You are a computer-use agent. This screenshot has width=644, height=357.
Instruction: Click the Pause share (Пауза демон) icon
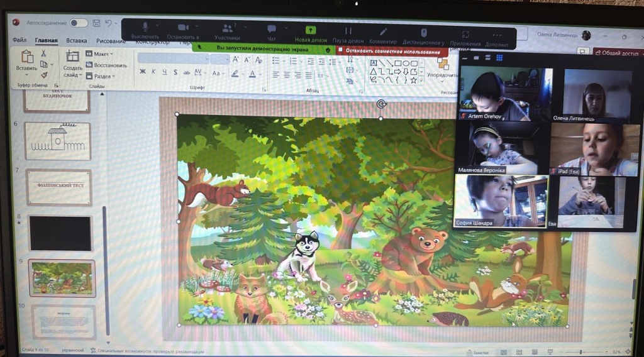click(x=348, y=30)
